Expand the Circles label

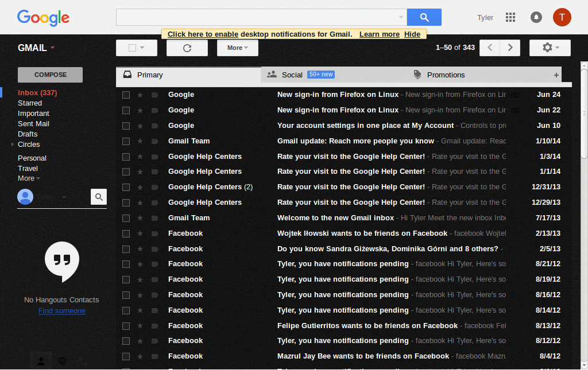coord(13,144)
